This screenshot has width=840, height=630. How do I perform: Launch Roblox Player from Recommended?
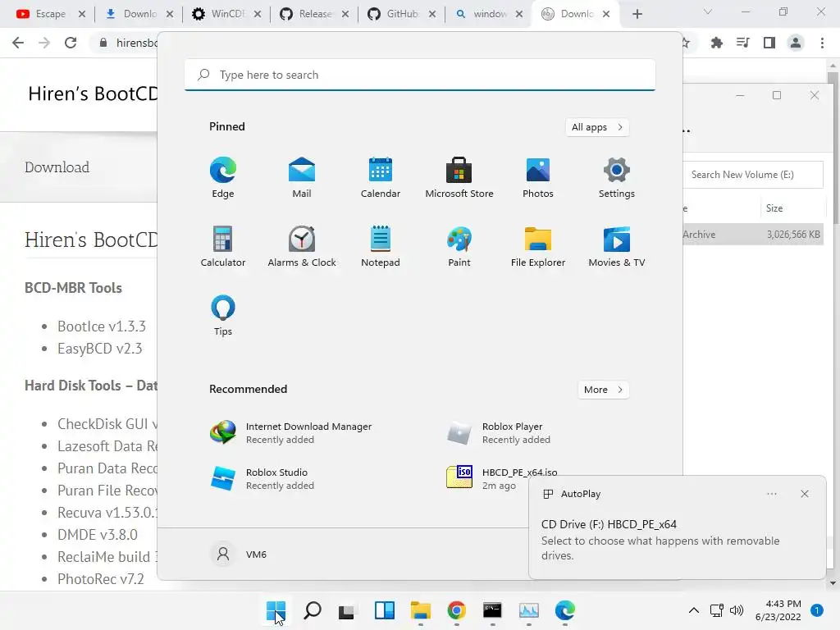500,433
